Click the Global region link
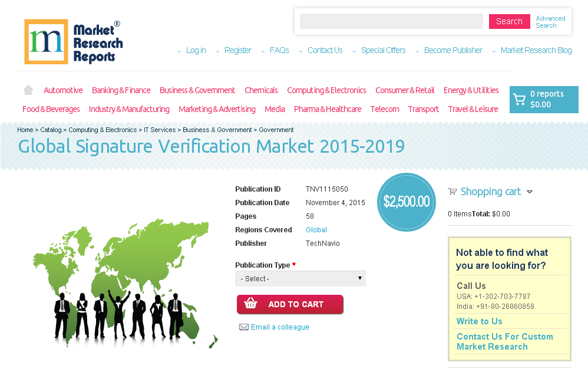The height and width of the screenshot is (385, 588). [316, 230]
